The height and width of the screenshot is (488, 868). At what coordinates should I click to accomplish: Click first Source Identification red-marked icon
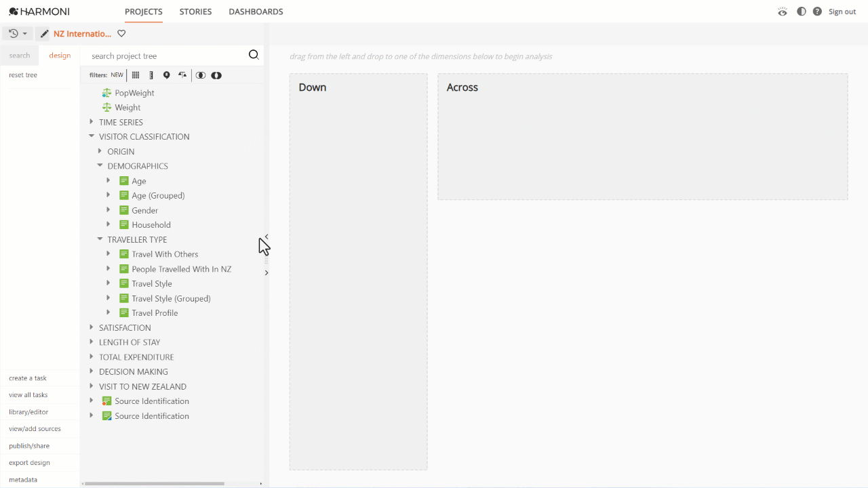pyautogui.click(x=106, y=401)
